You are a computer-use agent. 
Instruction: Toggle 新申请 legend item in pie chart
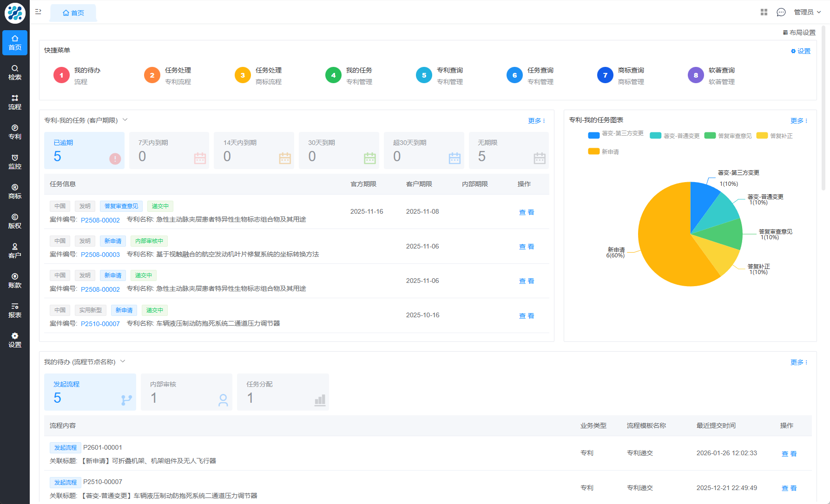(x=603, y=151)
